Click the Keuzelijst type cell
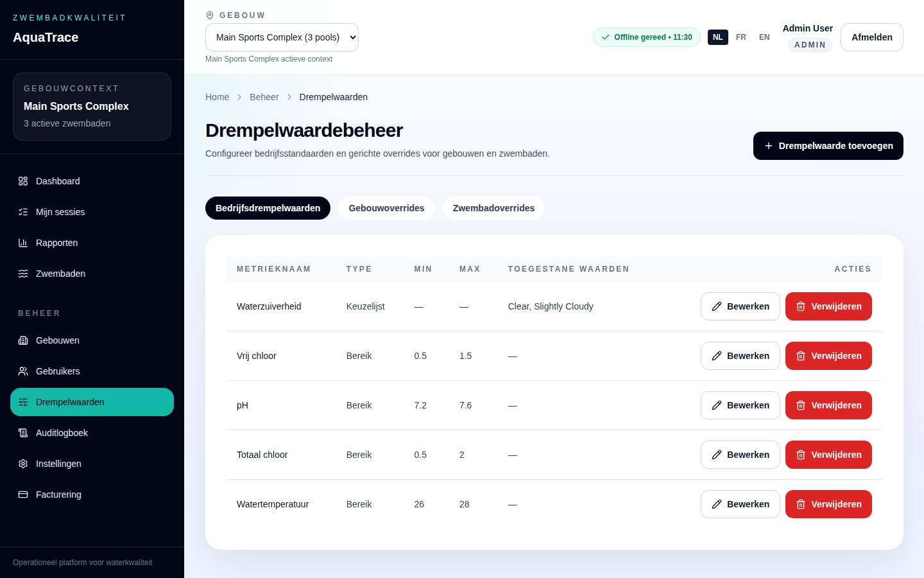 click(x=365, y=306)
